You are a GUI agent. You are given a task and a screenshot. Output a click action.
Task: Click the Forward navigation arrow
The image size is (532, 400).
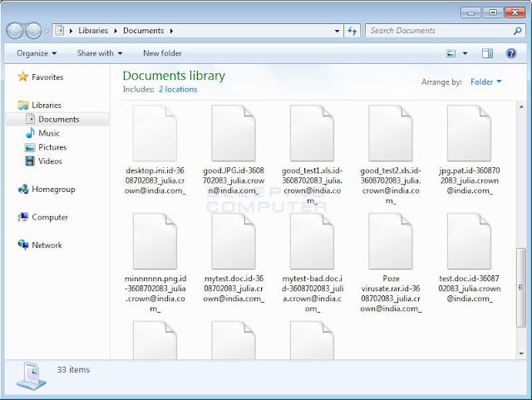[33, 31]
